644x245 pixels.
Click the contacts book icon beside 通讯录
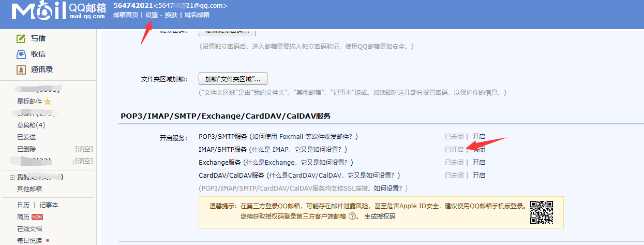click(x=21, y=69)
